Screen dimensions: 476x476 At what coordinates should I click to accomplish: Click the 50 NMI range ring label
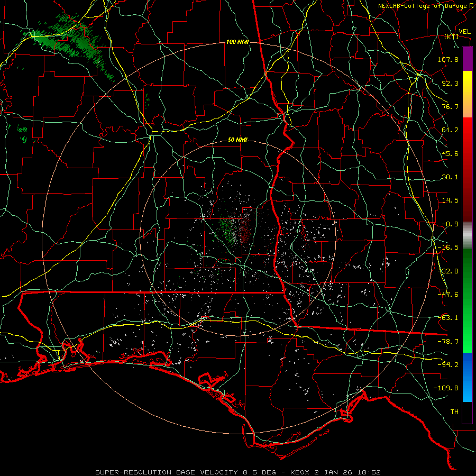(237, 140)
